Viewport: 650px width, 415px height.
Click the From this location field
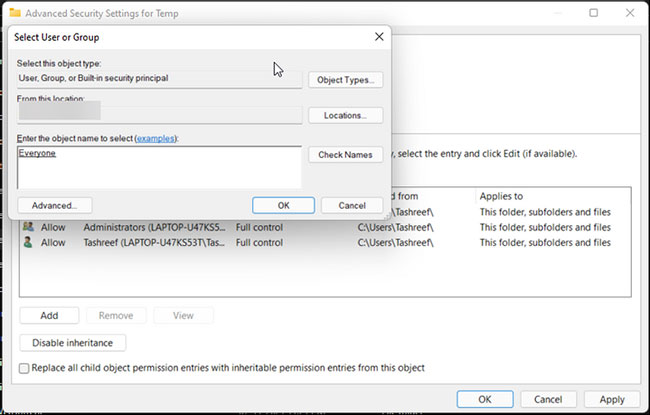click(159, 114)
